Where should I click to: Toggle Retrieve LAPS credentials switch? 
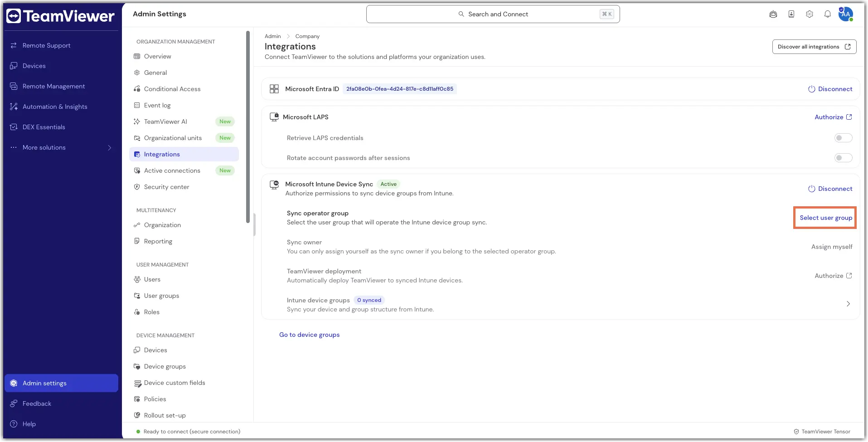coord(843,138)
